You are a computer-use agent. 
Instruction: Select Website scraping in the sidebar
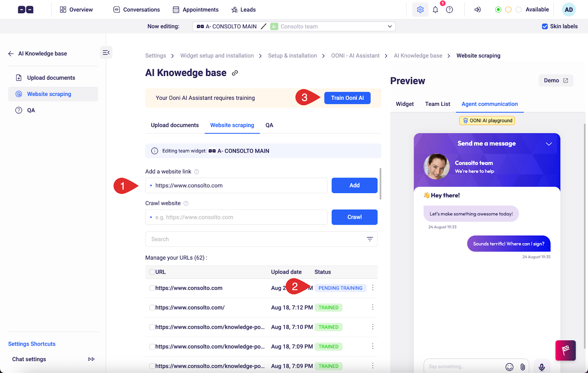pyautogui.click(x=53, y=94)
